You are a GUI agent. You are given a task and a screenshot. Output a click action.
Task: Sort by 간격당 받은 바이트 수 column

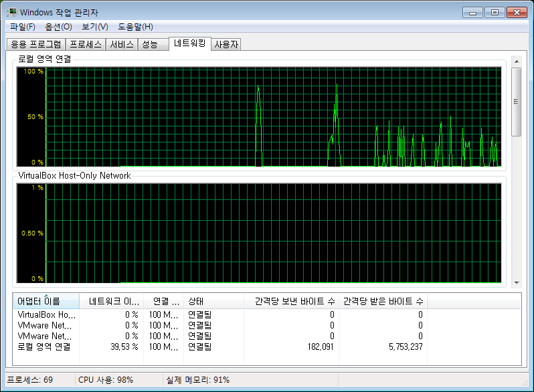(x=383, y=301)
